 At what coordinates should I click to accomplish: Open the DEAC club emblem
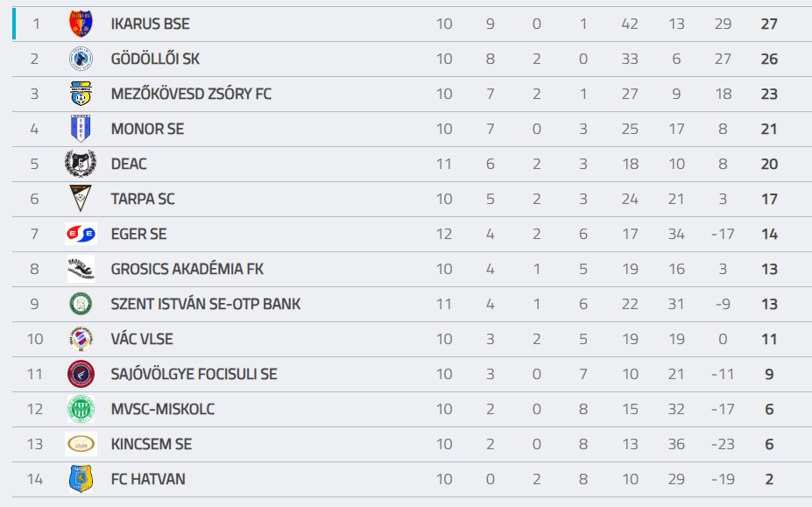pyautogui.click(x=81, y=164)
